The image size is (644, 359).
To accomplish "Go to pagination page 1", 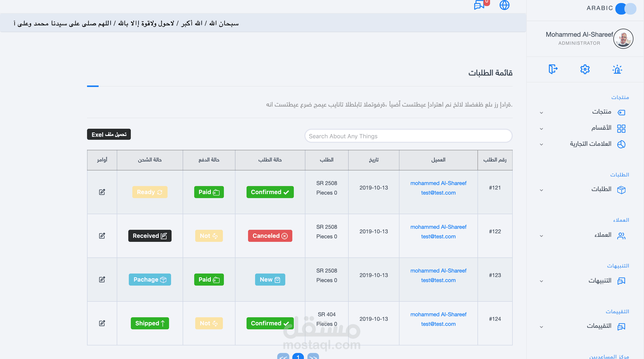I will pyautogui.click(x=298, y=356).
